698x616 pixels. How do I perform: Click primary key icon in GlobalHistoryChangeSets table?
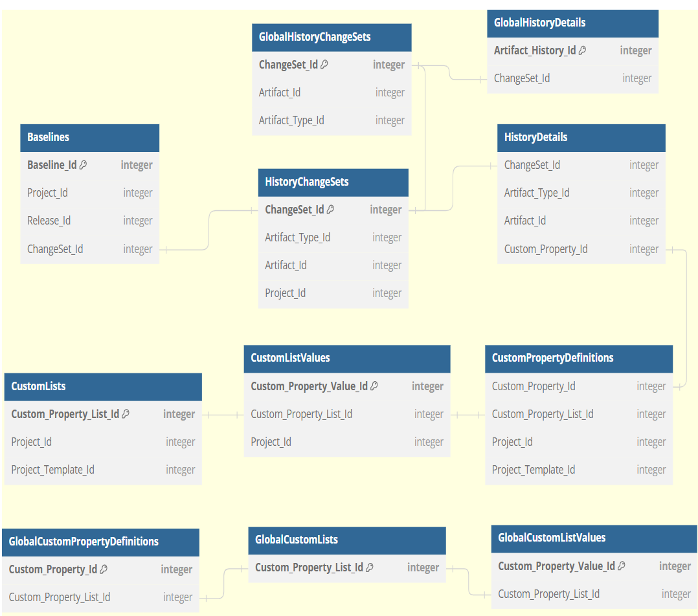(x=324, y=65)
